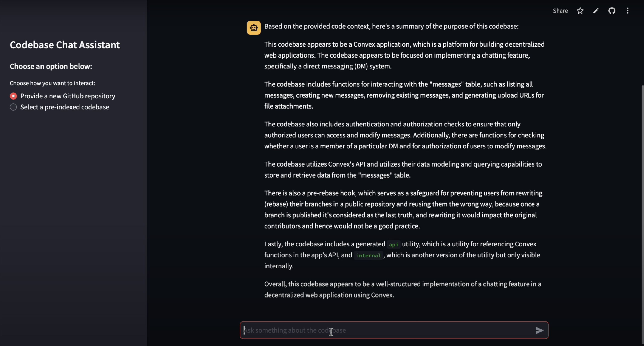This screenshot has height=346, width=644.
Task: Click the "internal" inline code tag
Action: coord(368,255)
